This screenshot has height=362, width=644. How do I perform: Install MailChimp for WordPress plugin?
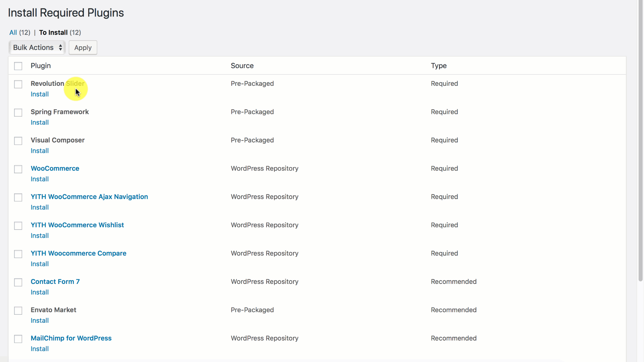click(x=39, y=349)
